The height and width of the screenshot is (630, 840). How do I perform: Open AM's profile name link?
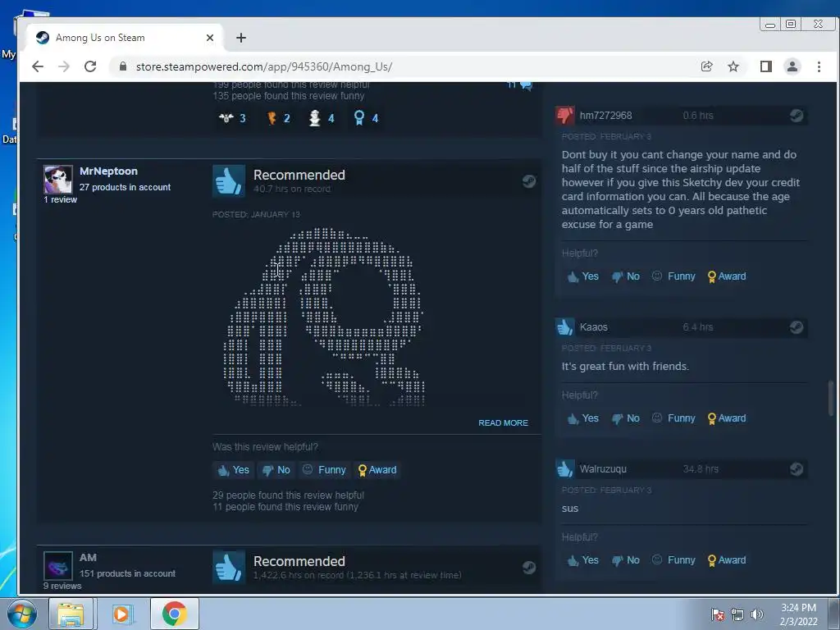(88, 557)
